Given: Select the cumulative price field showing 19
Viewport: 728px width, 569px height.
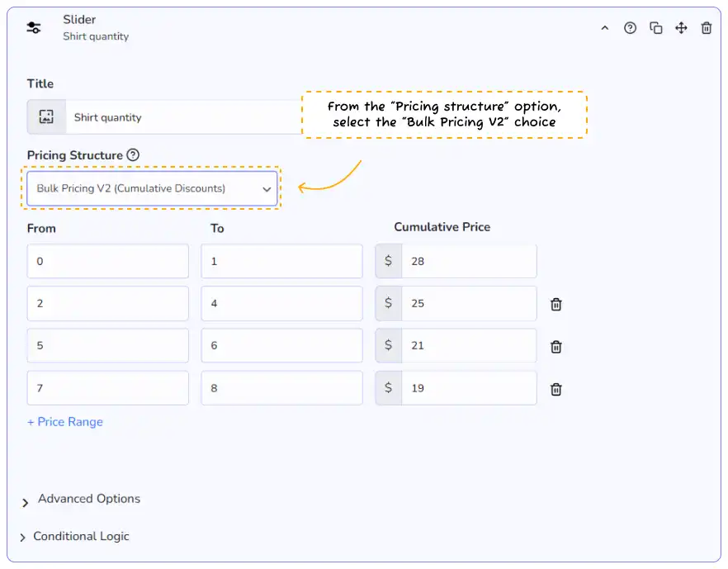Looking at the screenshot, I should tap(468, 388).
